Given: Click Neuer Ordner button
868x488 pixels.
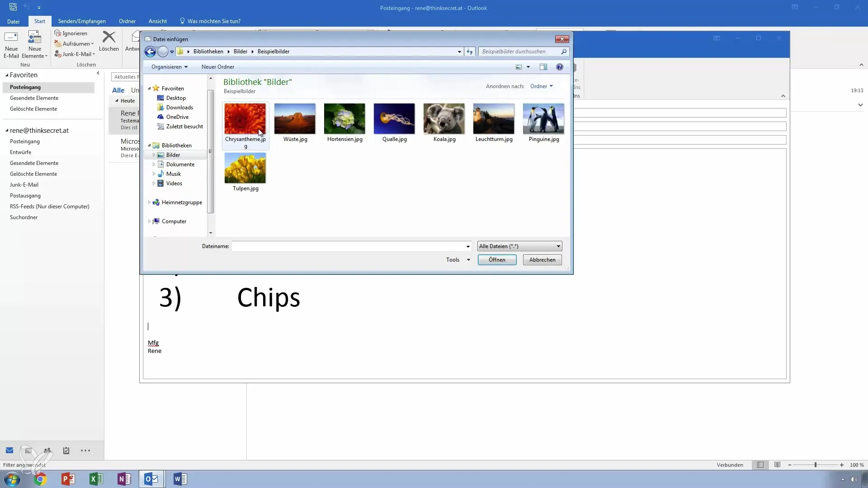Looking at the screenshot, I should [x=218, y=67].
